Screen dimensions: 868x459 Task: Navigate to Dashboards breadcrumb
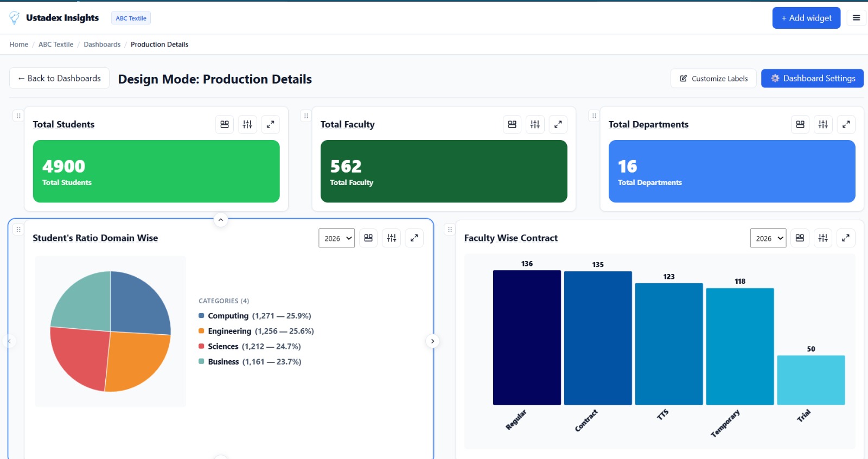102,44
